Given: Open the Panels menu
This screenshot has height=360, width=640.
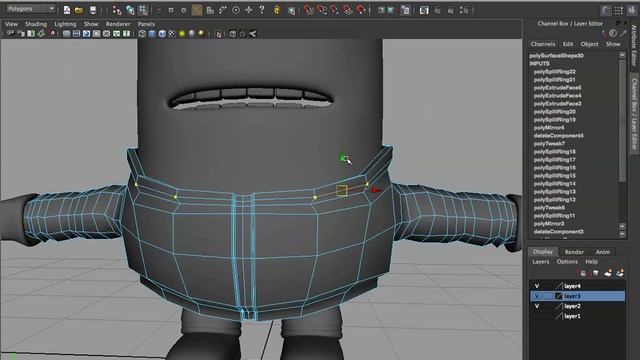Looking at the screenshot, I should [x=146, y=24].
